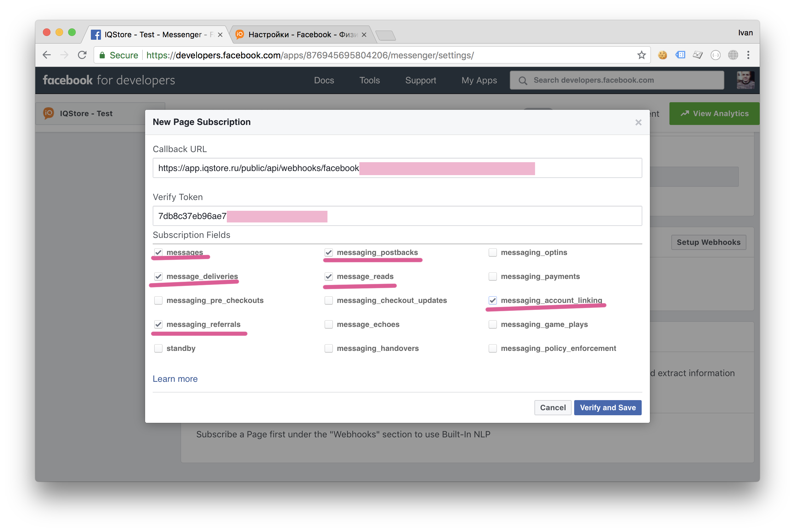This screenshot has height=532, width=795.
Task: Click the Callback URL input field
Action: click(397, 168)
